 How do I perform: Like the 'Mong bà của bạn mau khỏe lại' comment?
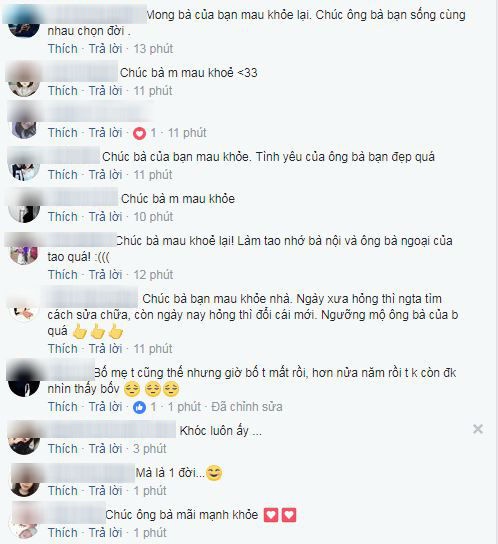[63, 49]
